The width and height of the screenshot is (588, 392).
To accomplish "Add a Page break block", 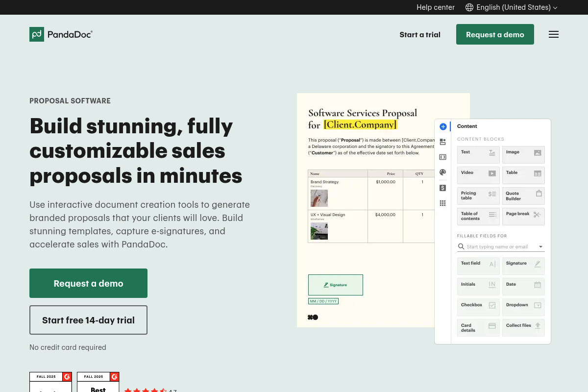I will click(x=523, y=216).
